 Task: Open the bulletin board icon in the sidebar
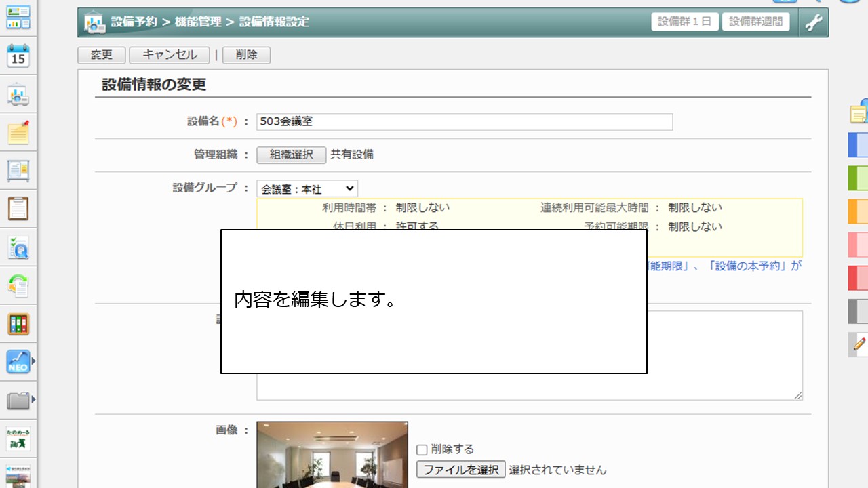click(18, 171)
